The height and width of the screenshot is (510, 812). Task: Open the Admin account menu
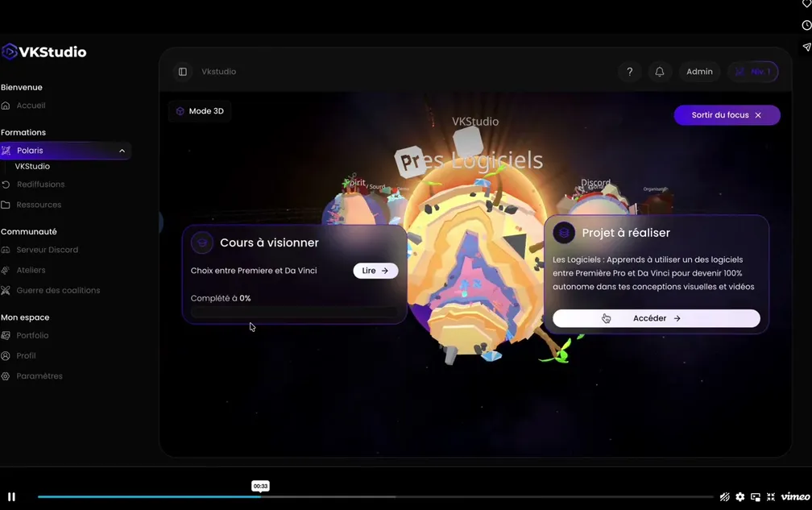[699, 72]
